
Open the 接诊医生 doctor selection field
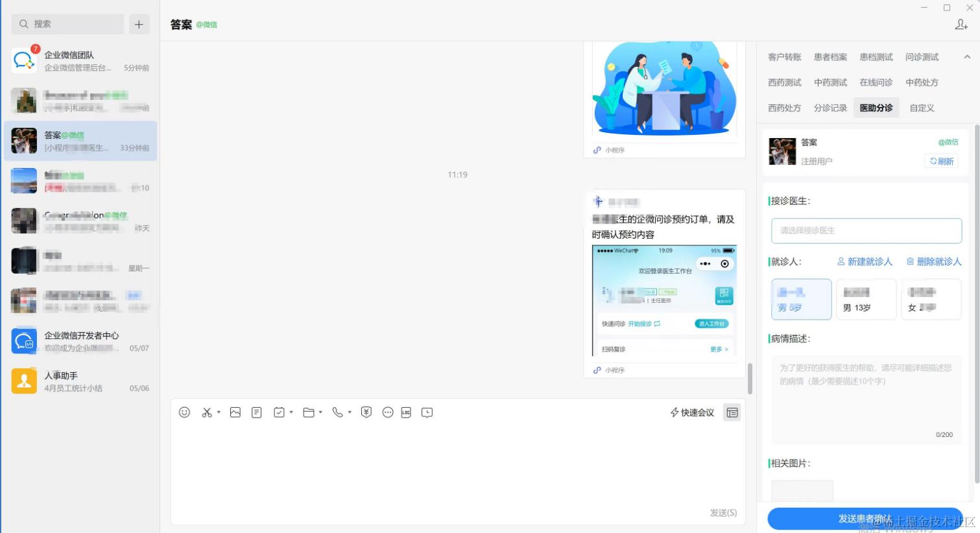pos(866,230)
